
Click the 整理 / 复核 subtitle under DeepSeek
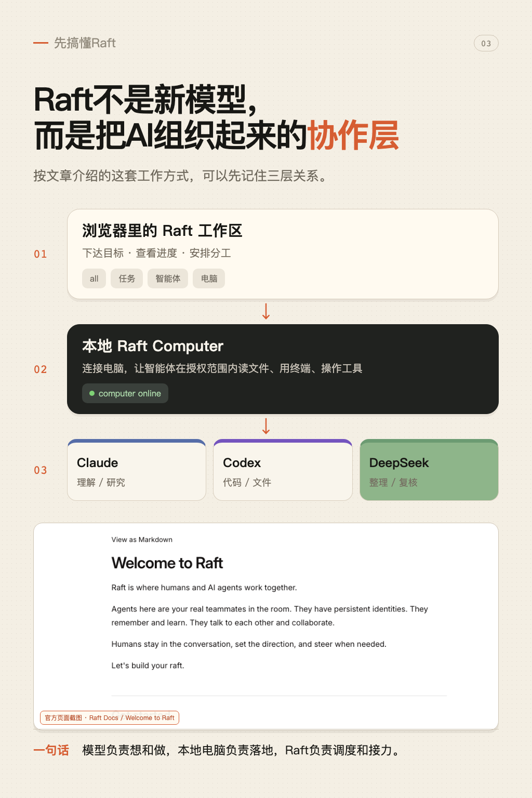[x=393, y=483]
